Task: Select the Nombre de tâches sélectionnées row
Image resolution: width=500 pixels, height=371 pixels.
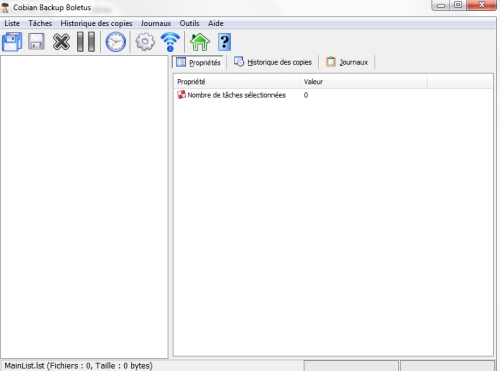Action: tap(333, 95)
